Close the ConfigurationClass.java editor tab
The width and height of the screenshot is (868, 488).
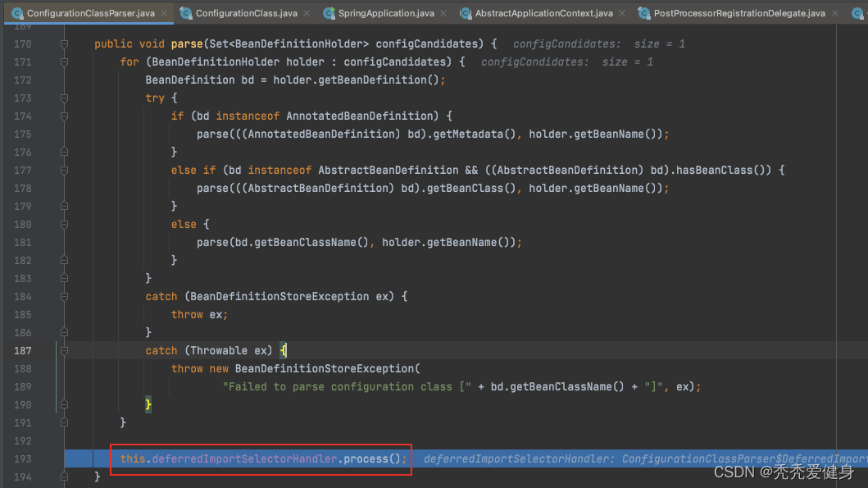[307, 13]
